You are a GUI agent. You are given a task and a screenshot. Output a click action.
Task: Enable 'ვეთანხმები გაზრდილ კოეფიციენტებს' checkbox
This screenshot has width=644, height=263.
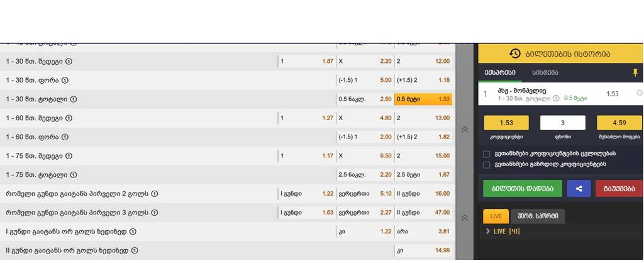(487, 165)
